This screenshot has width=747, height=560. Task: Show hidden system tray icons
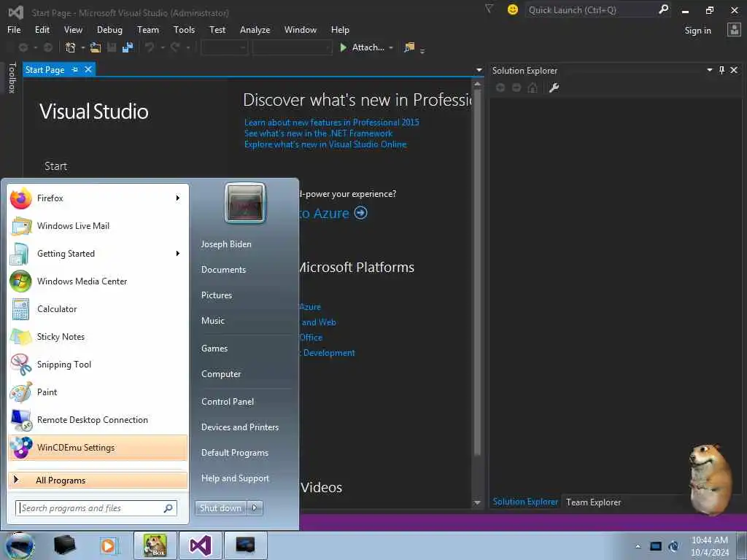click(638, 546)
